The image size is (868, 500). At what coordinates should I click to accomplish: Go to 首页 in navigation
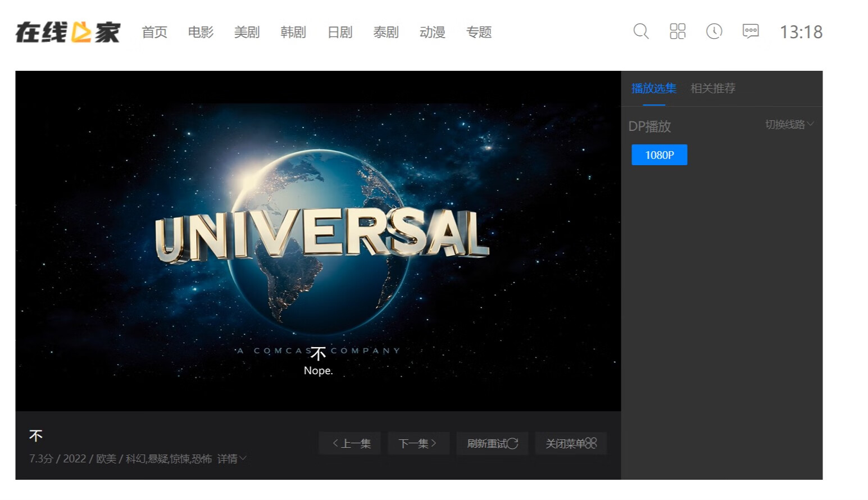pyautogui.click(x=154, y=33)
